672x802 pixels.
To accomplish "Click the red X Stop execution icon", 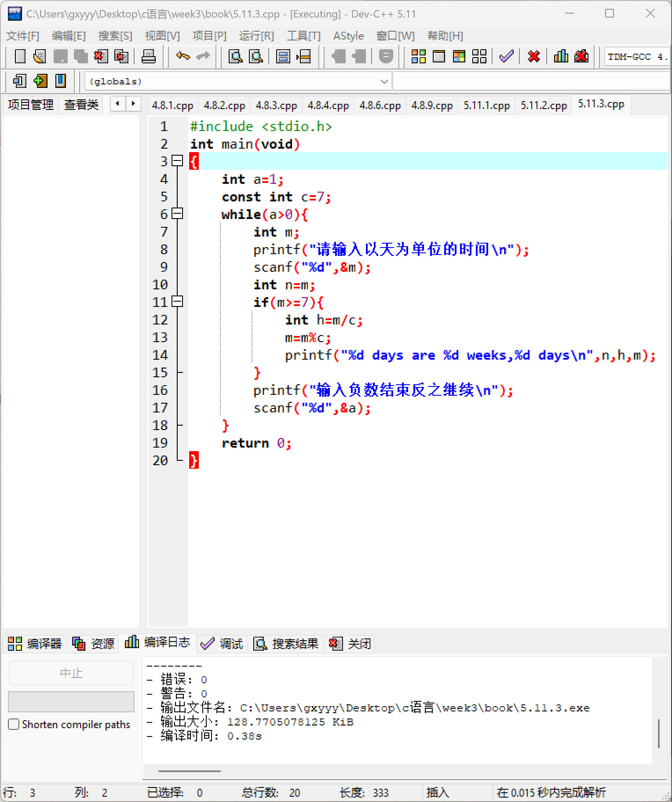I will pos(534,56).
